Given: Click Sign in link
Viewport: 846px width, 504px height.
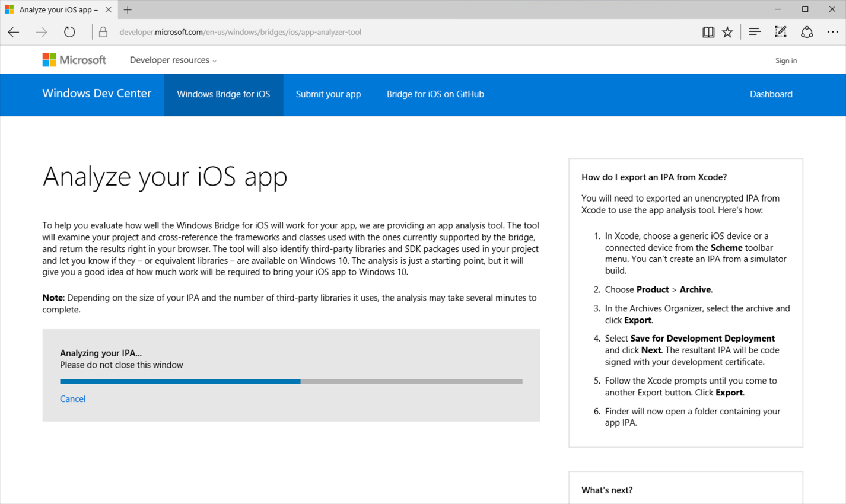Looking at the screenshot, I should pos(786,60).
